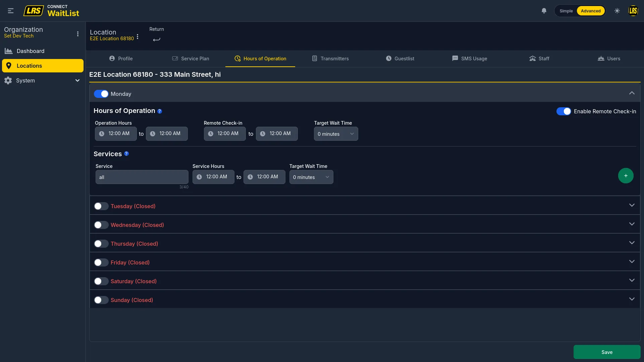644x362 pixels.
Task: Enable Sunday with its toggle
Action: [x=101, y=300]
